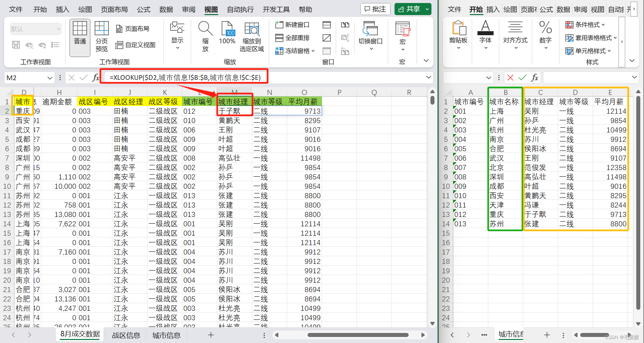Click the exit sheet view eye icon
Image resolution: width=644 pixels, height=343 pixels.
coord(29,45)
